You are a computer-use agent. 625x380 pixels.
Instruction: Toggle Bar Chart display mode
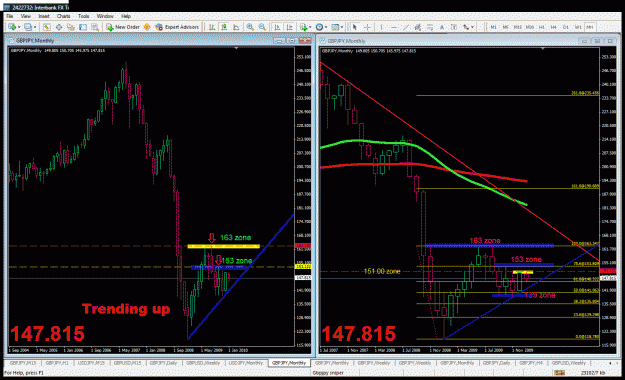[212, 27]
